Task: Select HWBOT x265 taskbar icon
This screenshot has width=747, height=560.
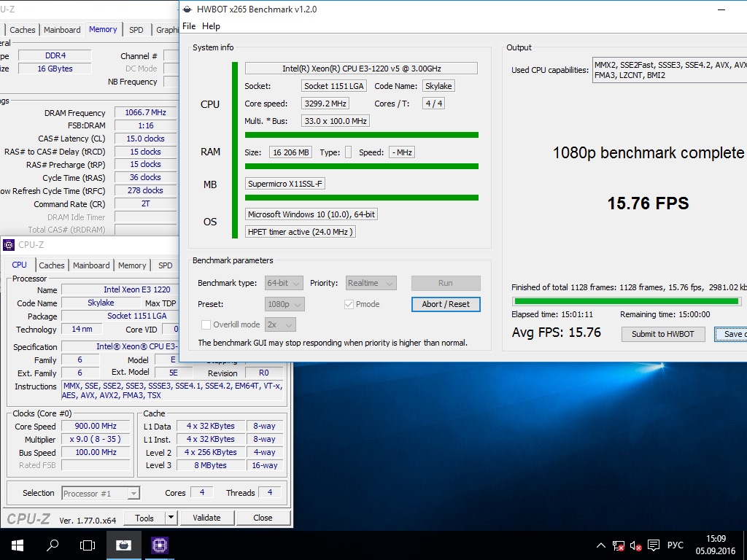Action: (x=123, y=545)
